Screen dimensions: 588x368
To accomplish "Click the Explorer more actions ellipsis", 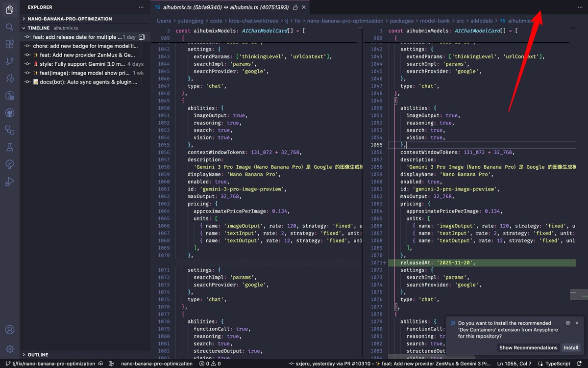I will 141,7.
